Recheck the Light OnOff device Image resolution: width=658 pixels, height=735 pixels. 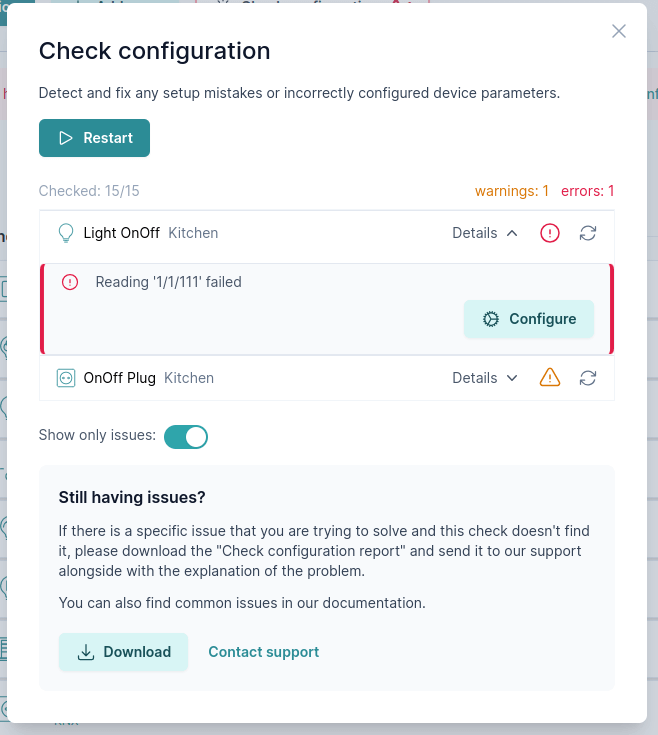[x=588, y=233]
